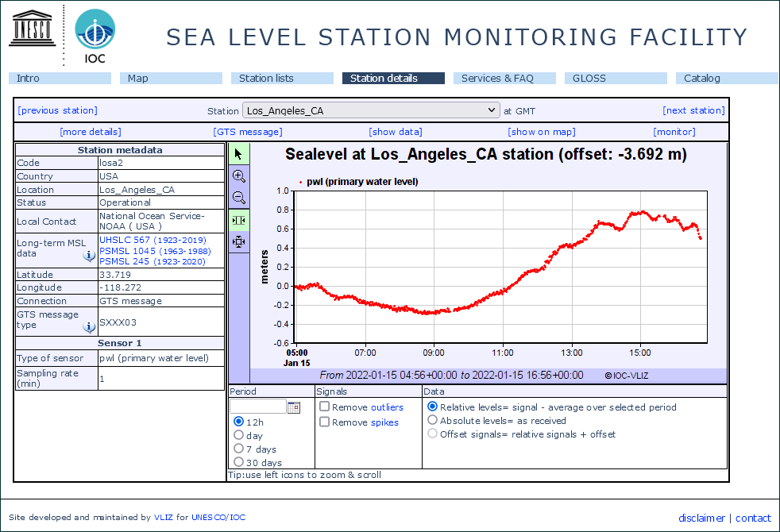The image size is (780, 532).
Task: Open the Catalog tab
Action: click(x=727, y=78)
